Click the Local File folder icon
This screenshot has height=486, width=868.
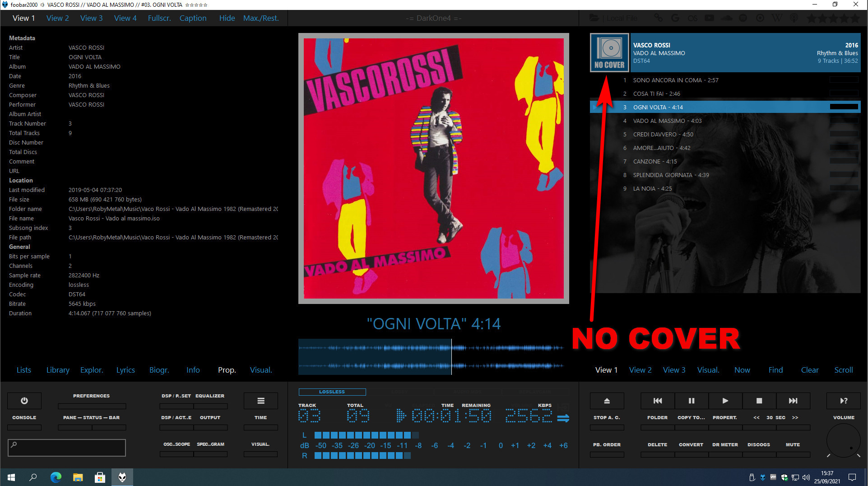coord(595,18)
